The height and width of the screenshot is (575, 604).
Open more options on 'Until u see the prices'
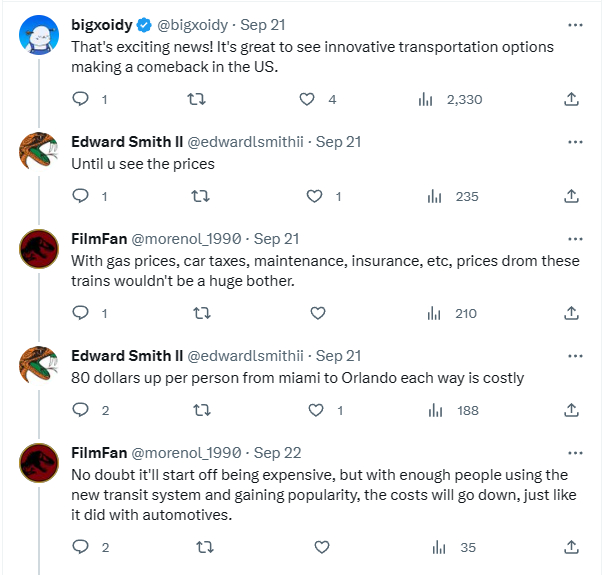(x=575, y=142)
